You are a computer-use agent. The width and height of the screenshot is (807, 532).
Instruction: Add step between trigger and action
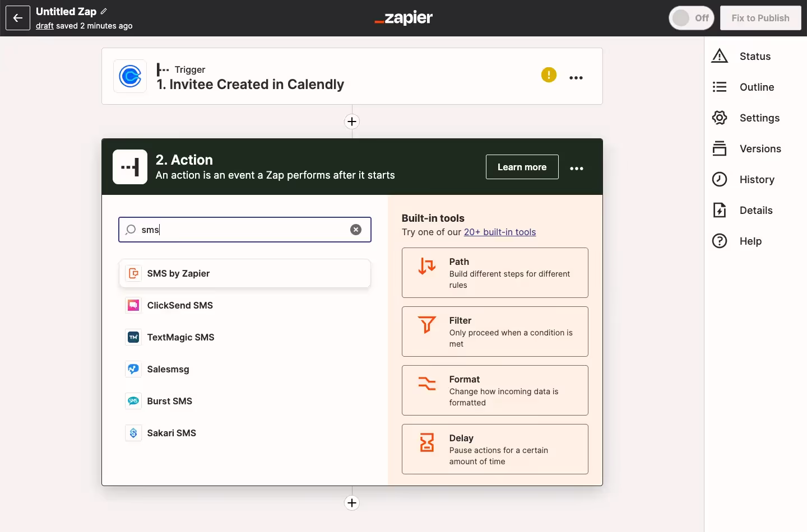pyautogui.click(x=352, y=122)
